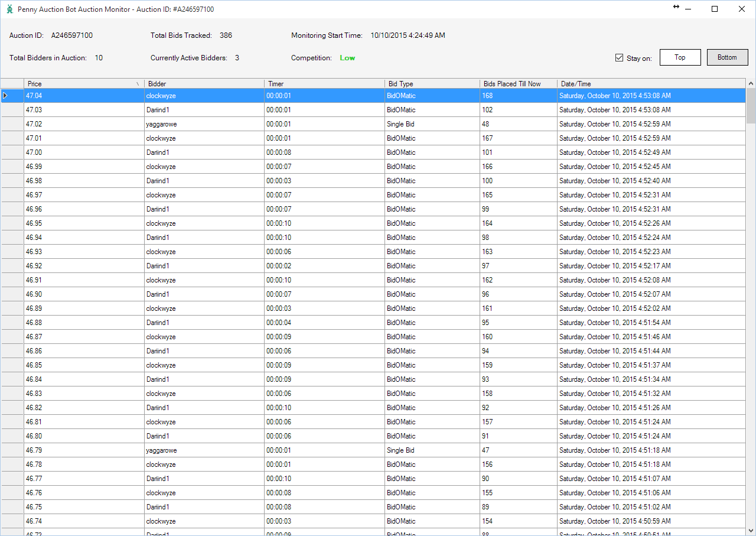Sort by Bids Placed Till Now header
This screenshot has height=536, width=756.
(x=519, y=84)
